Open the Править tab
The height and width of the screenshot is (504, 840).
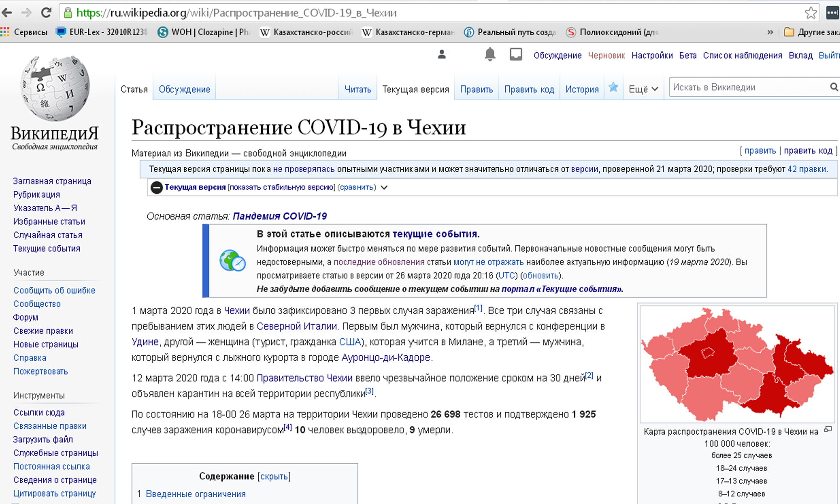(x=476, y=89)
